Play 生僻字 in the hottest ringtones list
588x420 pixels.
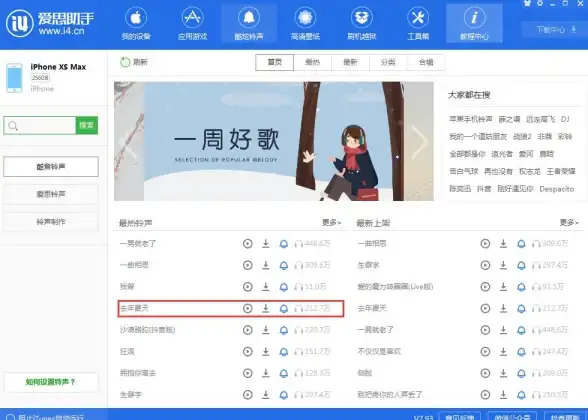click(248, 394)
